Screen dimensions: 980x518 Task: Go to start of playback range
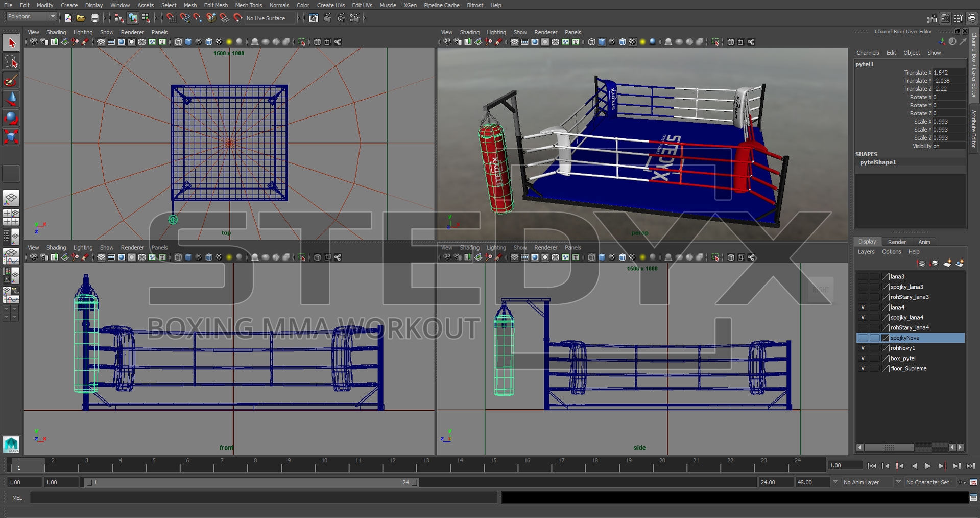pos(871,466)
